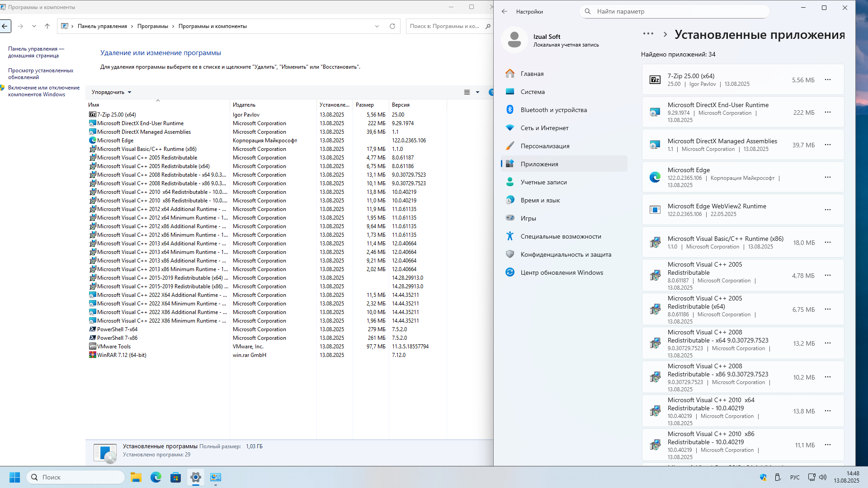Open the Упорядочить dropdown menu
Screen dimensions: 868x488
111,92
